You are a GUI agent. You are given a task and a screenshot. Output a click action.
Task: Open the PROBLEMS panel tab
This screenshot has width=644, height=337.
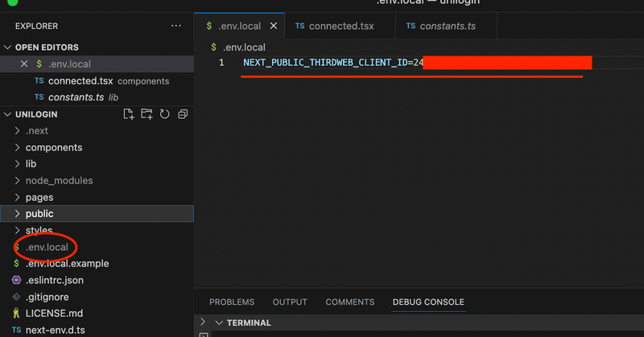tap(232, 302)
